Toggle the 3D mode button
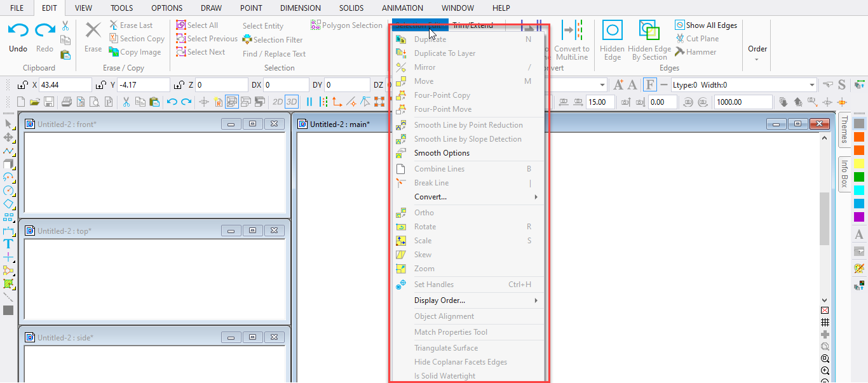This screenshot has width=868, height=383. click(x=292, y=102)
